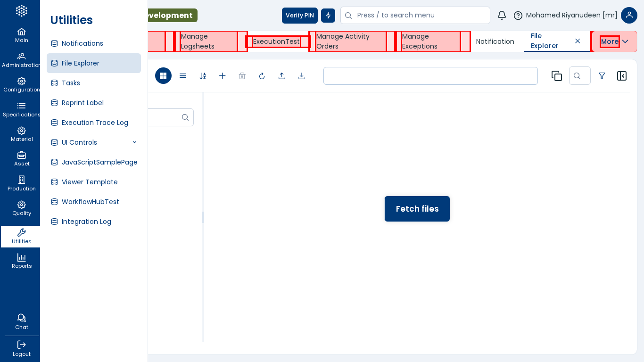Collapse the side panel toggle icon
The height and width of the screenshot is (362, 644).
[x=622, y=76]
